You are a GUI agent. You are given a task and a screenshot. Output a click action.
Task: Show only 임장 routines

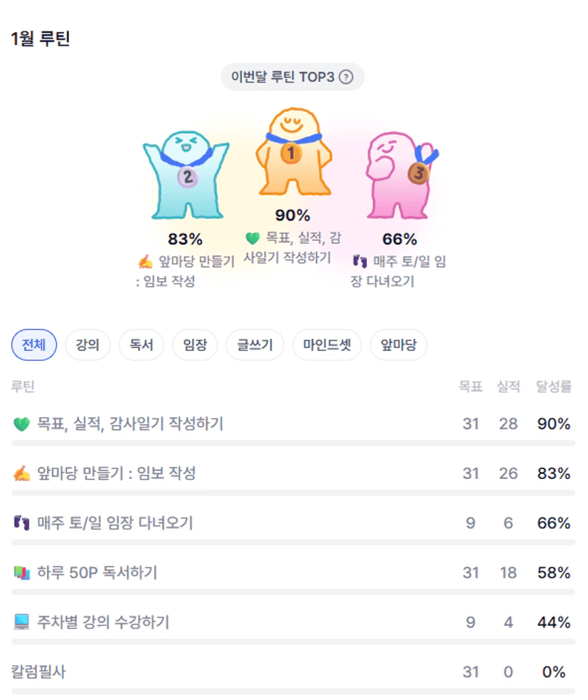tap(195, 346)
